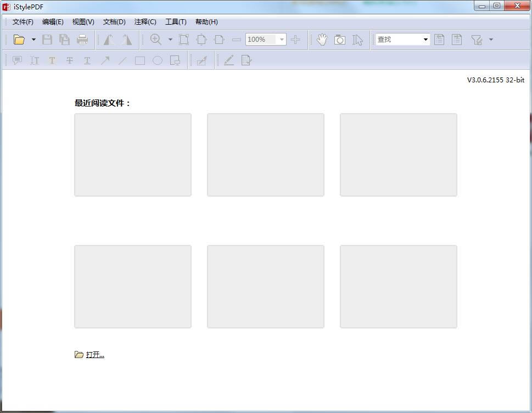Image resolution: width=532 pixels, height=413 pixels.
Task: Click the Save icon
Action: tap(47, 40)
